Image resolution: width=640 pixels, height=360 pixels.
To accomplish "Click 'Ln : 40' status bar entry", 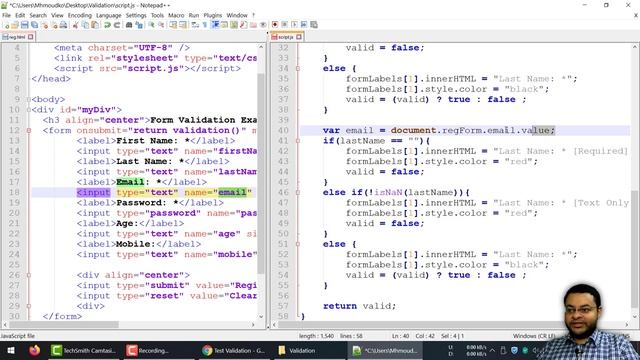I will [400, 336].
